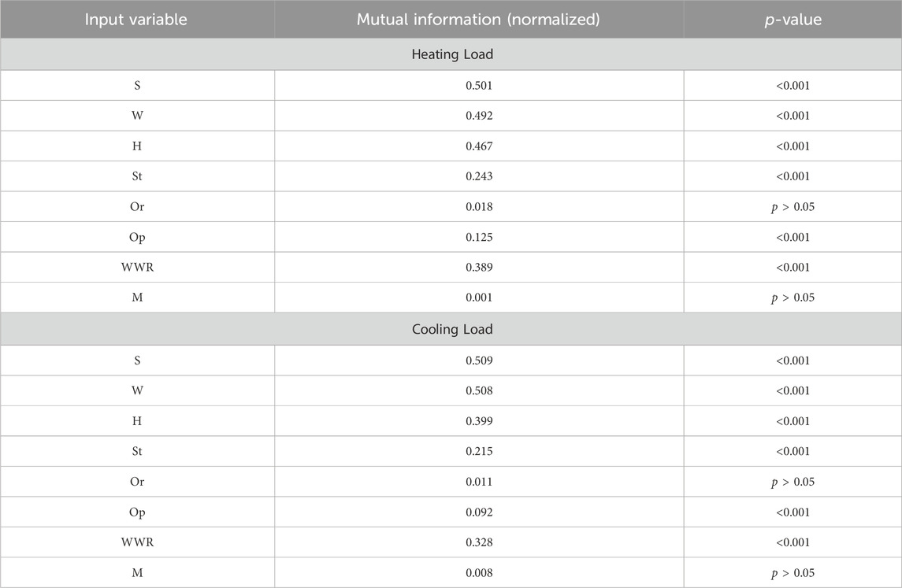Select the 0.092 cooling Op value
902x588 pixels.
[x=479, y=512]
